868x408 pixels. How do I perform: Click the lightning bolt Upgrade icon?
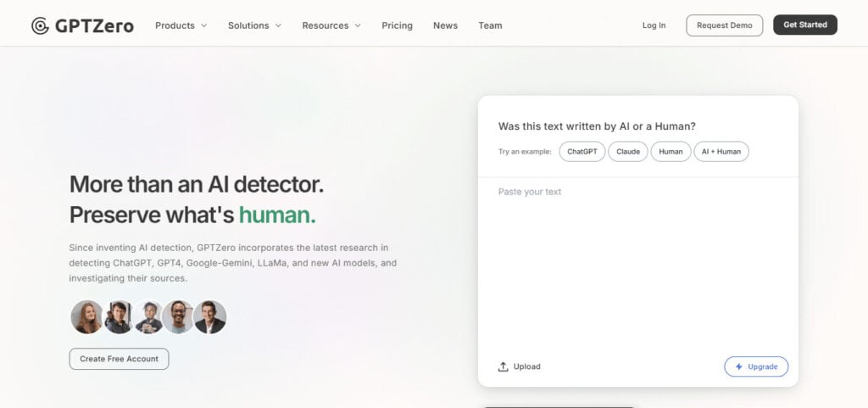pos(738,366)
